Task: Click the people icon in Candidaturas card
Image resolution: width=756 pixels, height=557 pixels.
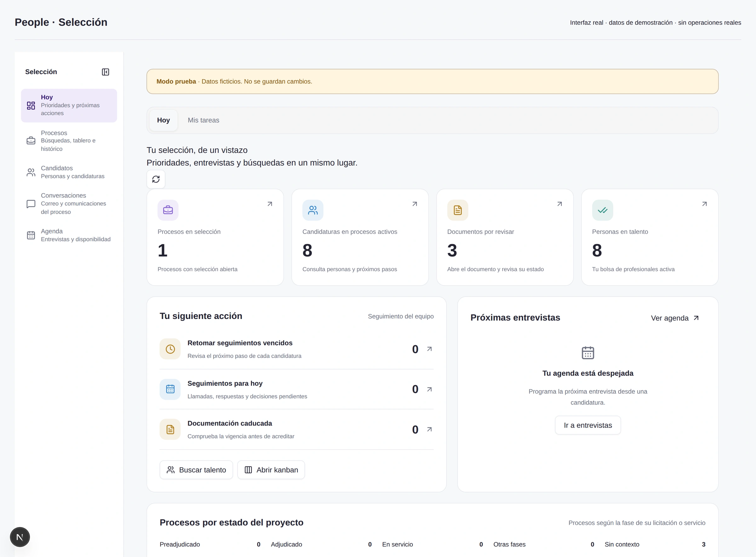Action: [313, 210]
